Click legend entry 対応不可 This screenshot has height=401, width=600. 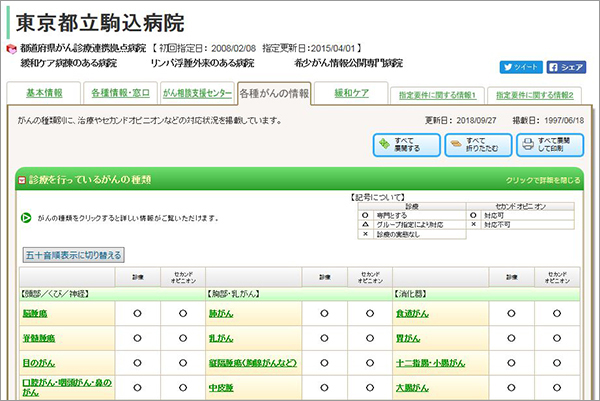pyautogui.click(x=497, y=225)
